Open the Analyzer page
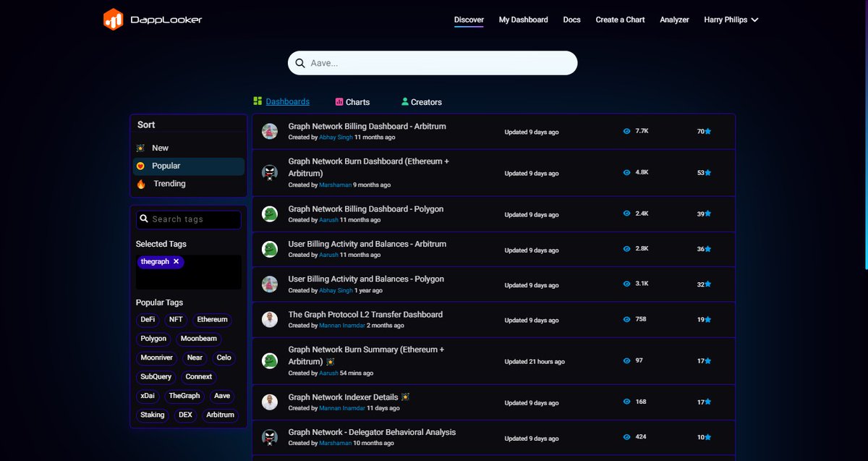868x461 pixels. tap(674, 20)
